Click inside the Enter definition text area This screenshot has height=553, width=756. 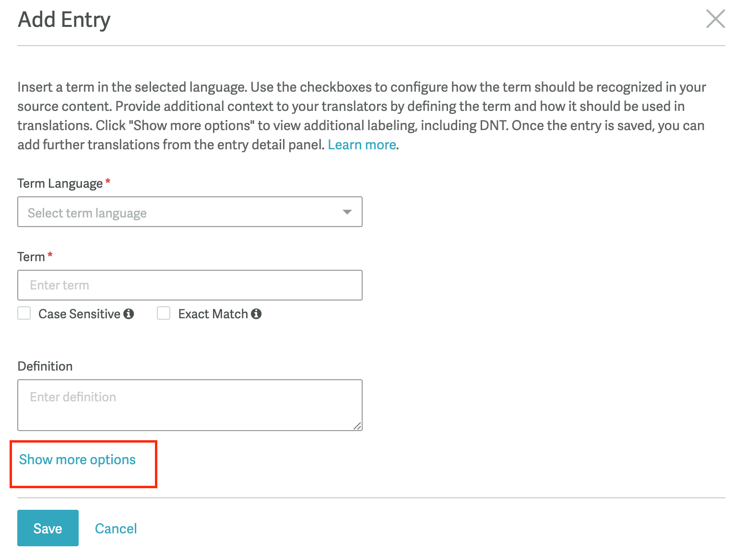pos(190,405)
